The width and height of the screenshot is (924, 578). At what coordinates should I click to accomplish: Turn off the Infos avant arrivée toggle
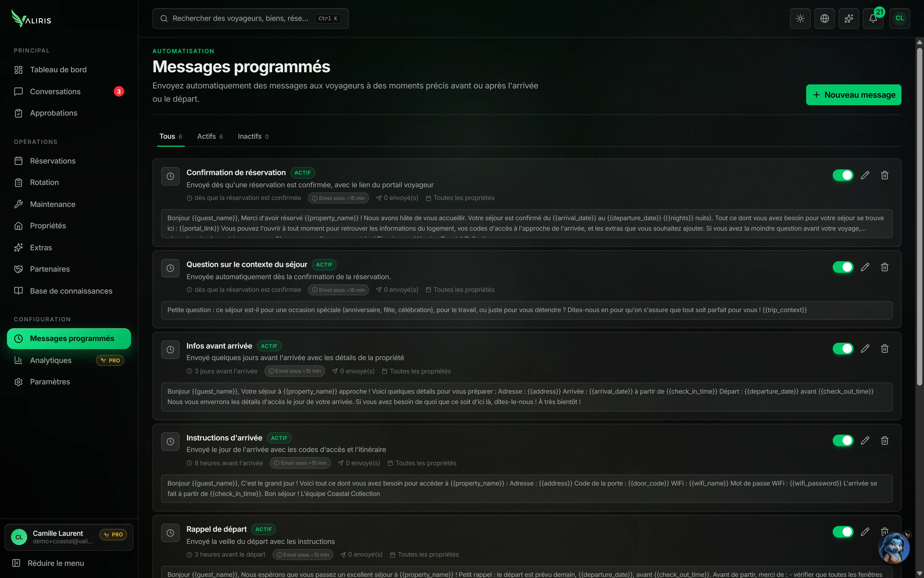click(843, 349)
